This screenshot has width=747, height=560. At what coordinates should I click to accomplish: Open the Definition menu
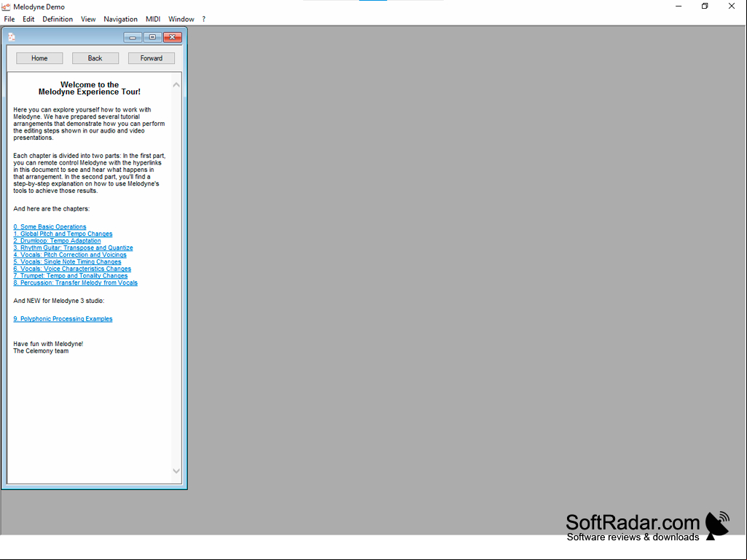[58, 19]
